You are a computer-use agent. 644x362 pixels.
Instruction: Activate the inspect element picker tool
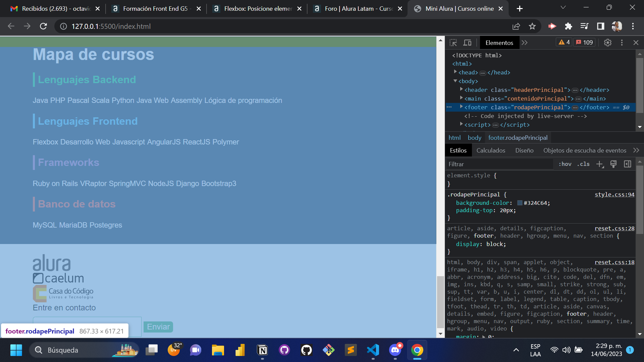pos(453,43)
